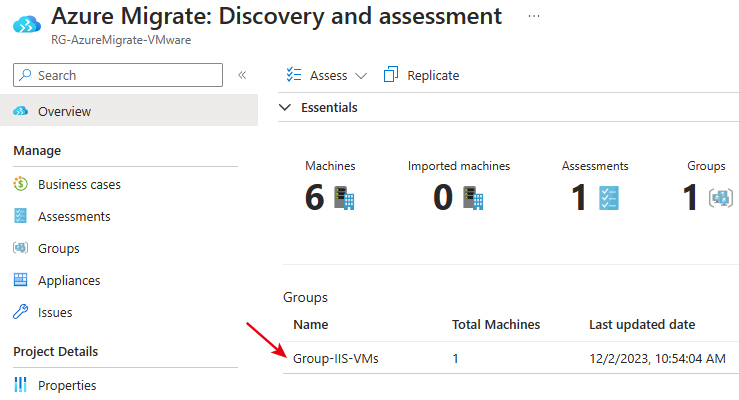The image size is (739, 400).
Task: Select the Groups icon in sidebar
Action: pos(21,248)
